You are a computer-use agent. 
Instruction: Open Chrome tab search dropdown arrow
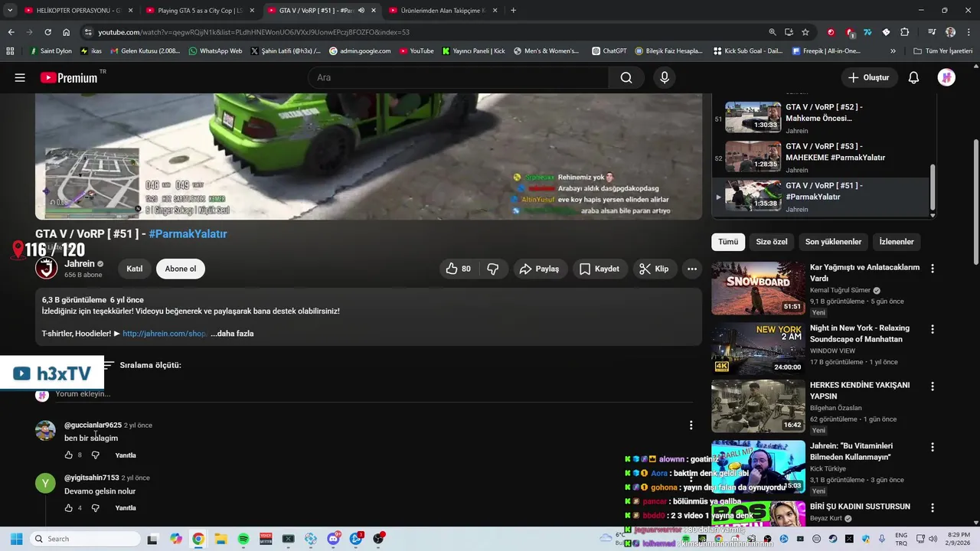[x=10, y=11]
